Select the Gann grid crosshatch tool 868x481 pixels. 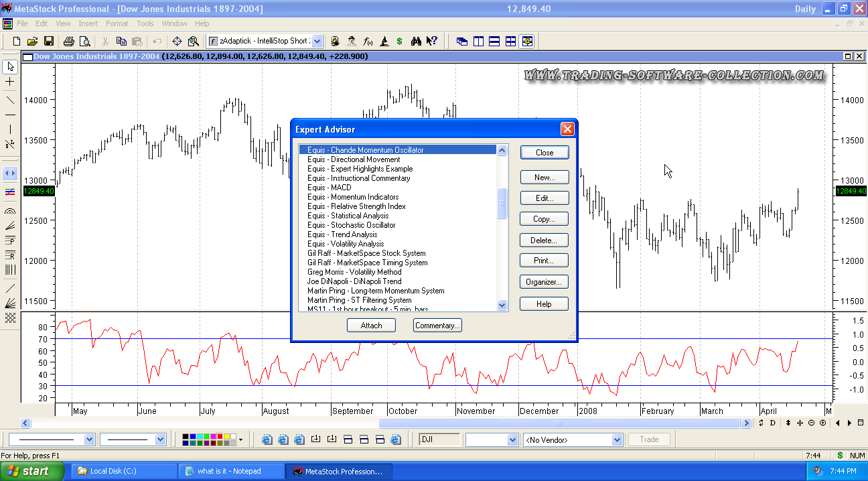(x=10, y=318)
